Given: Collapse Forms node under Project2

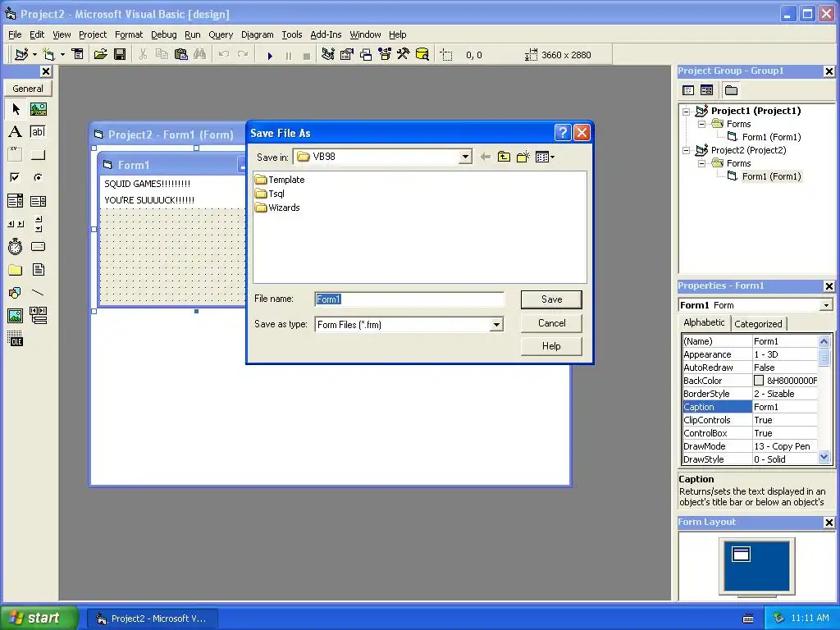Looking at the screenshot, I should [x=701, y=163].
